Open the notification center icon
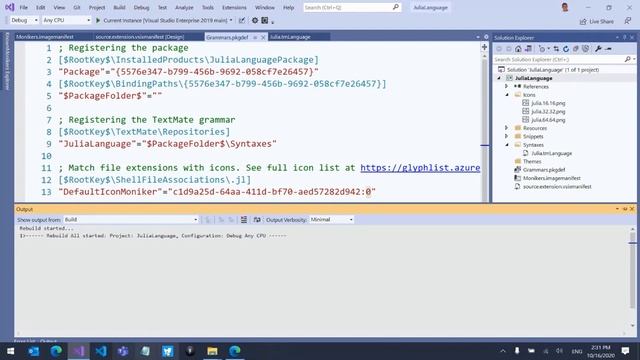 click(625, 351)
